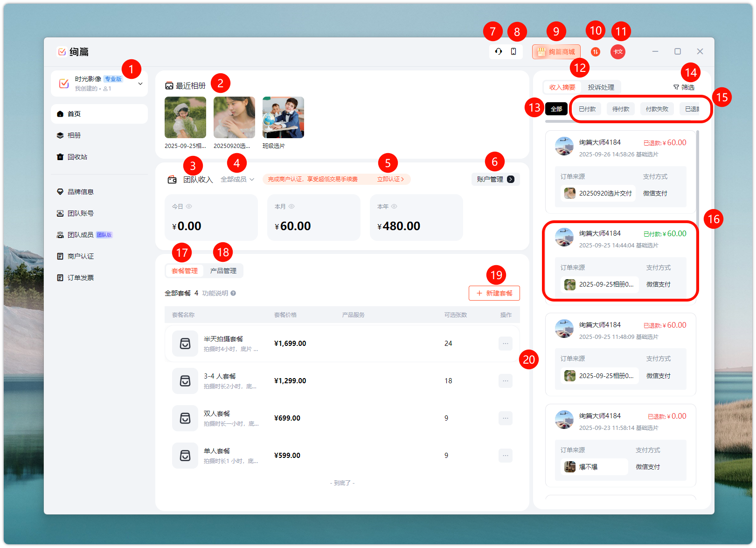Screen dimensions: 756x548
Task: Click the 新建套餐 button
Action: (494, 293)
